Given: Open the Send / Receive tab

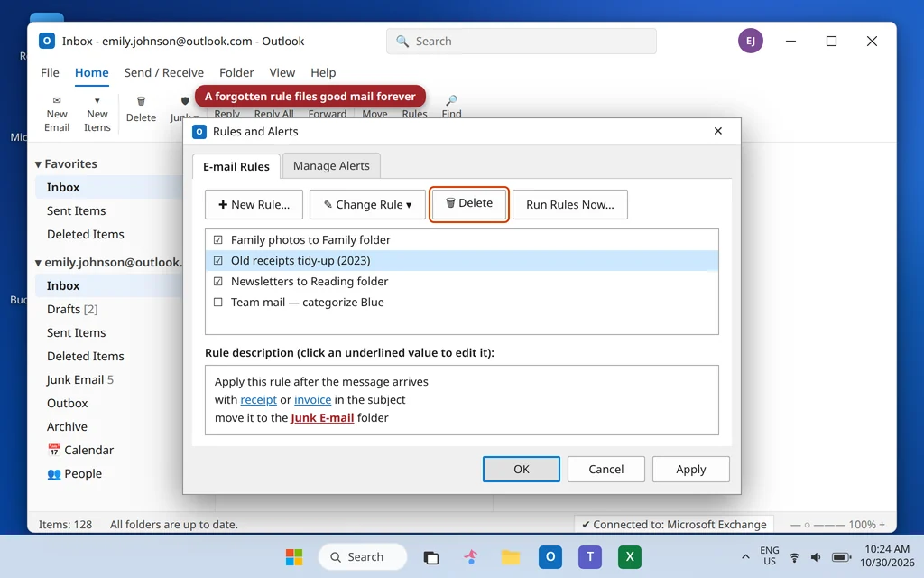Looking at the screenshot, I should [164, 72].
